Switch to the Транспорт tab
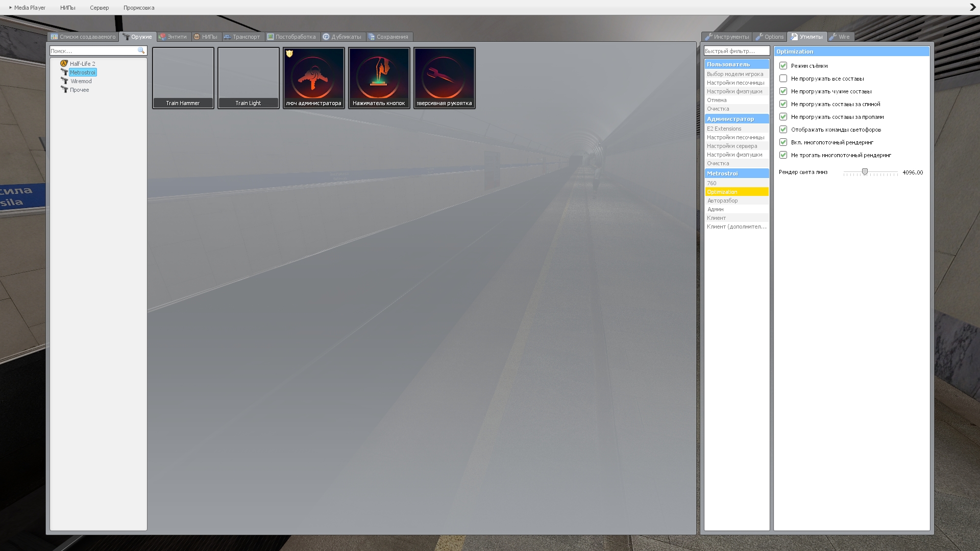 (x=242, y=37)
